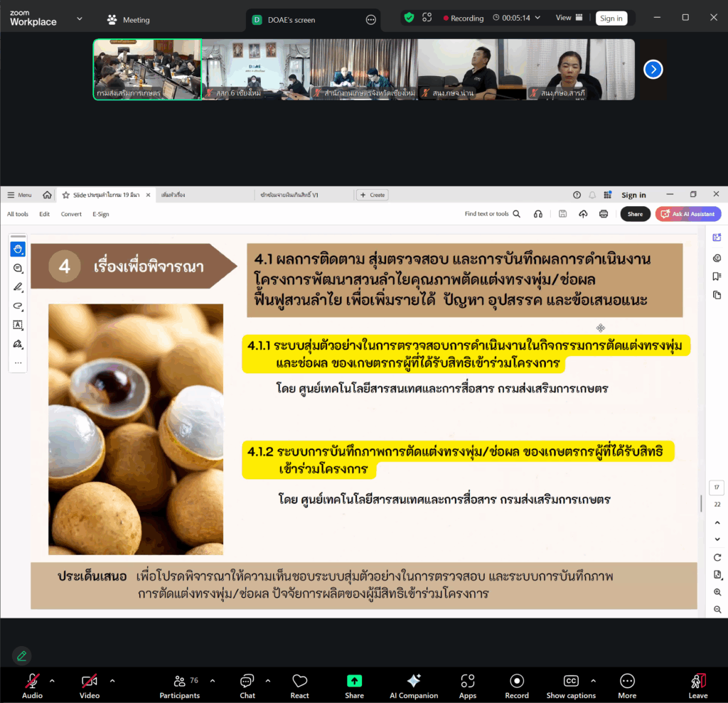
Task: Open the Participants list
Action: pos(179,685)
